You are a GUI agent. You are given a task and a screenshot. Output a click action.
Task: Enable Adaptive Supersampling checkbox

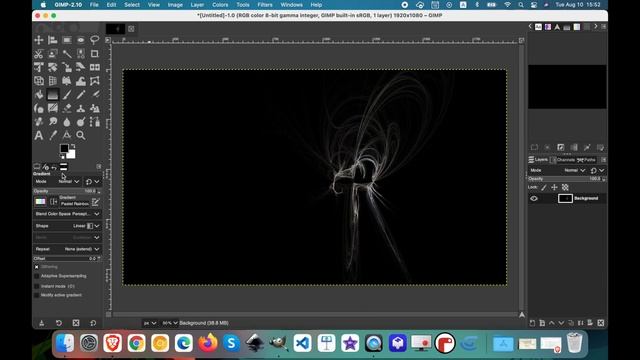(36, 276)
